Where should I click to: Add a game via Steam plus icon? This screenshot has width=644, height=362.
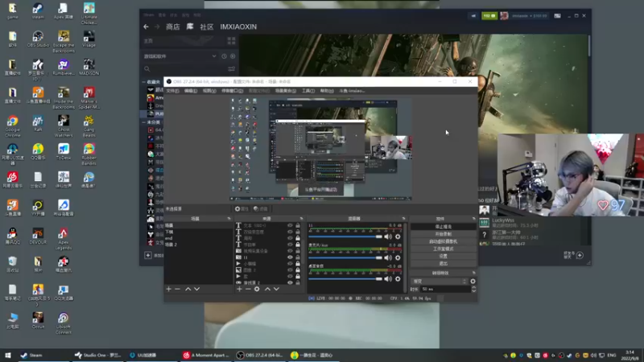(148, 255)
